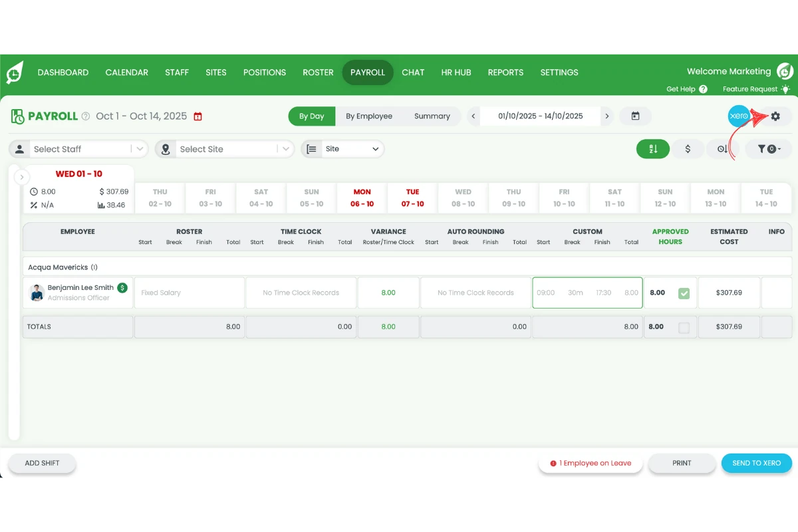798x532 pixels.
Task: Click $307.69 estimated cost for Benjamin
Action: click(729, 293)
